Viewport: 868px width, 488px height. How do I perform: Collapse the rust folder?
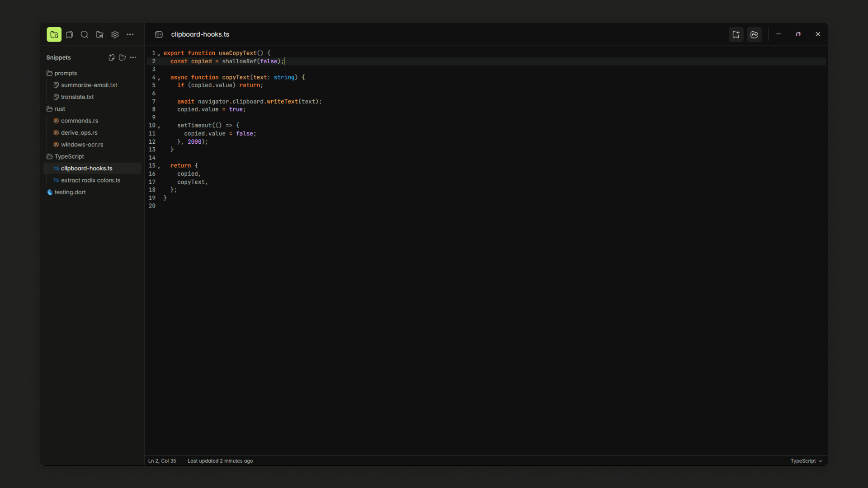56,109
